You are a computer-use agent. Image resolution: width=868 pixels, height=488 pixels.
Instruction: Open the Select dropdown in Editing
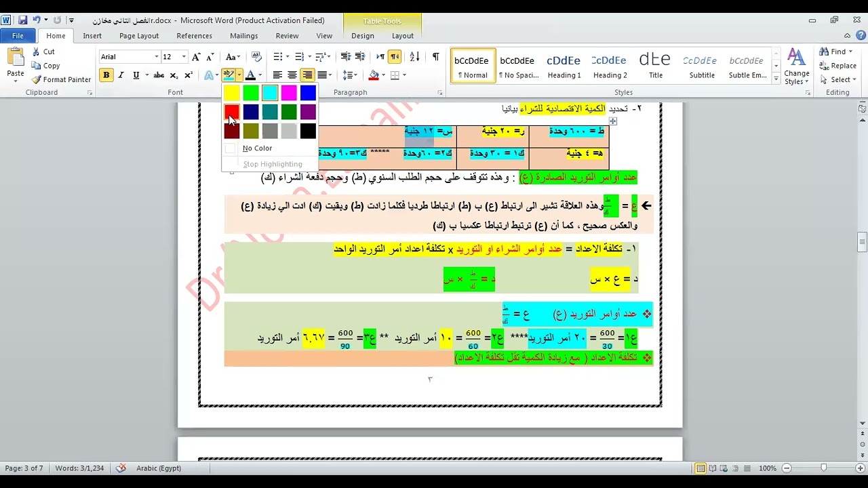tap(840, 80)
